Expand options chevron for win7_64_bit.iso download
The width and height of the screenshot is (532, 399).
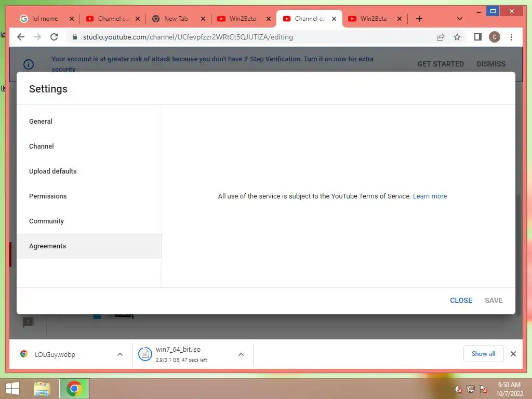point(241,354)
